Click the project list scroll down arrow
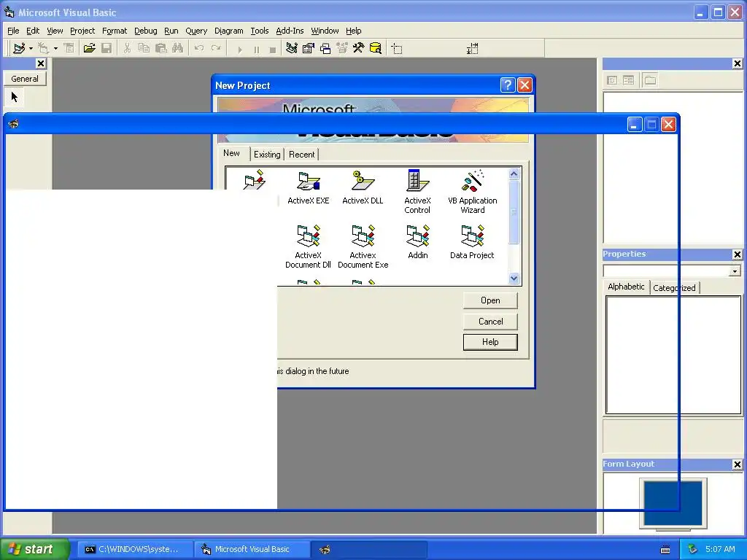 pyautogui.click(x=514, y=279)
